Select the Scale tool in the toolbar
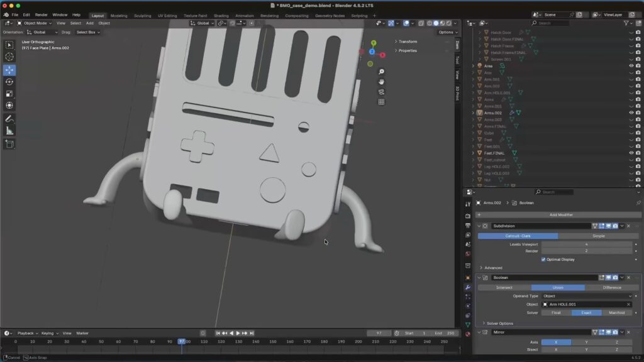 tap(9, 94)
